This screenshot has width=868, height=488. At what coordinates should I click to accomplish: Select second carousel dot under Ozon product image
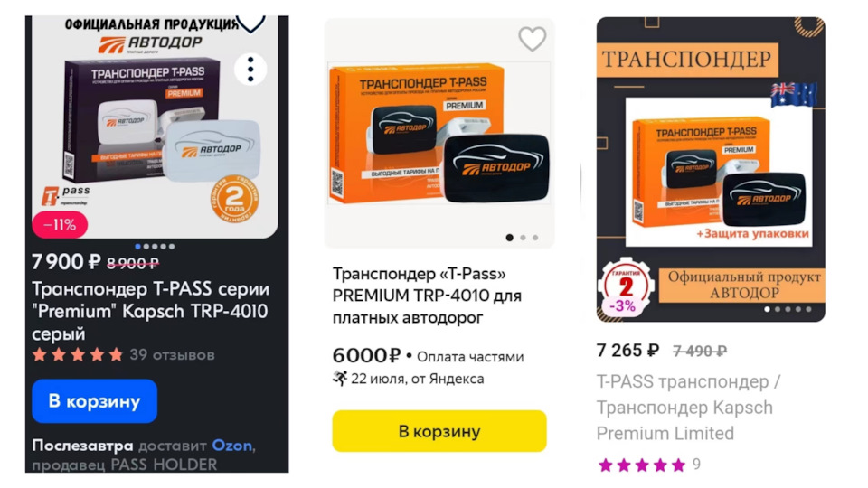pyautogui.click(x=146, y=246)
